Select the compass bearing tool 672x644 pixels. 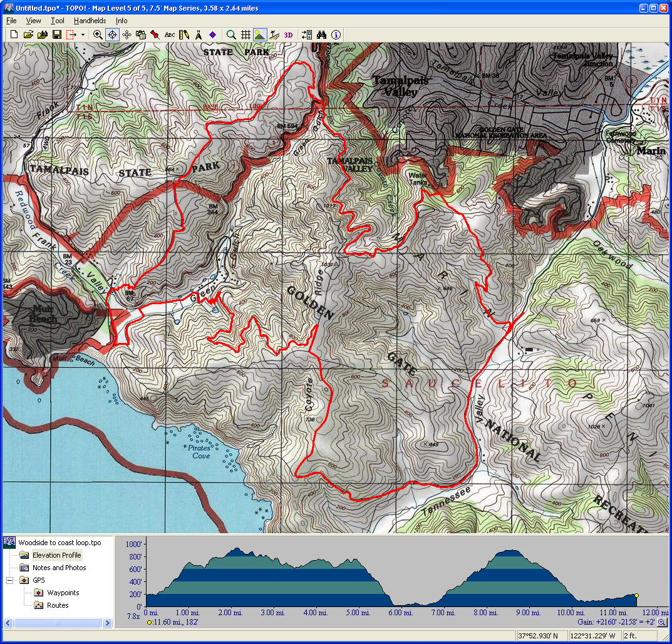point(199,35)
